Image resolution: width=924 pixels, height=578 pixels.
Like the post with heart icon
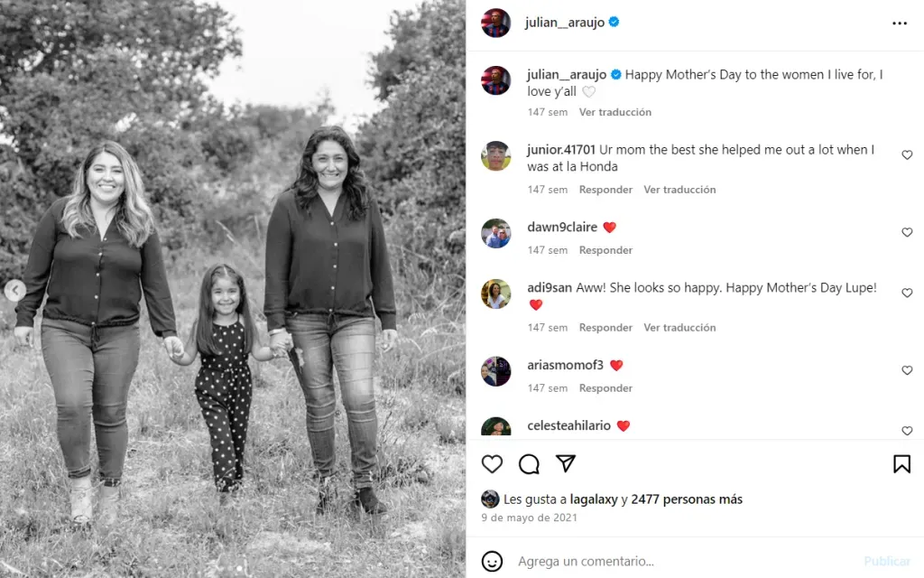(x=492, y=464)
